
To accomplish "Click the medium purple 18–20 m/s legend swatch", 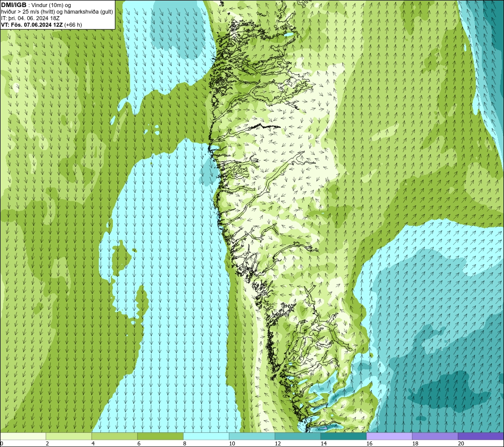I will pyautogui.click(x=435, y=436).
